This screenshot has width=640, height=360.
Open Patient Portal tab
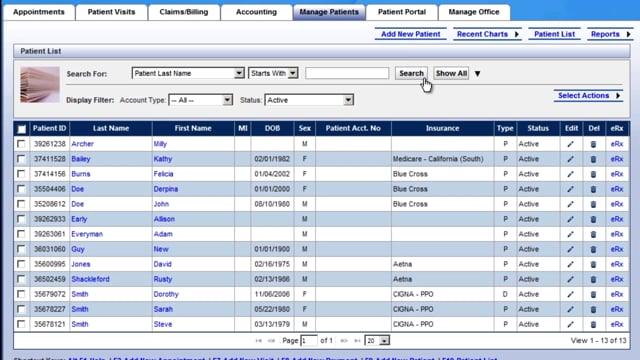pyautogui.click(x=402, y=12)
